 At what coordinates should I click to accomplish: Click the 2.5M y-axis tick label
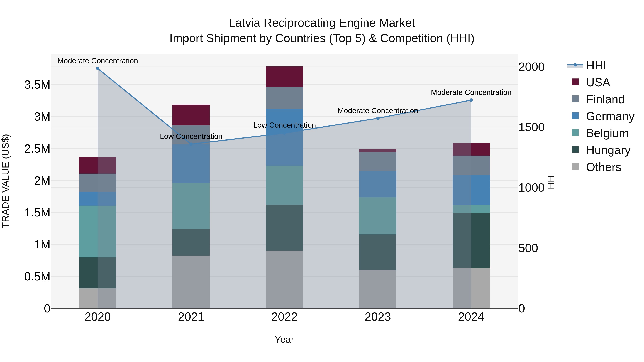tap(37, 149)
